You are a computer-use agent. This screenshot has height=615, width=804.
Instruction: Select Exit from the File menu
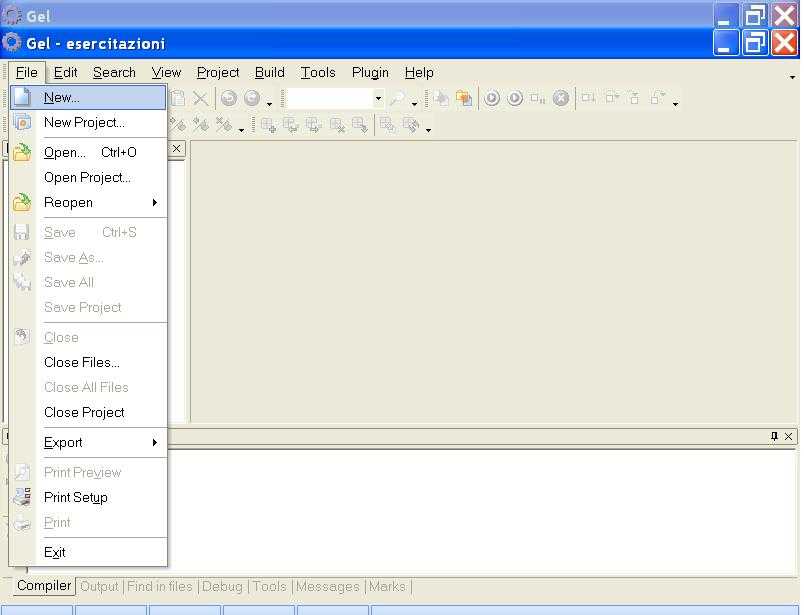55,552
